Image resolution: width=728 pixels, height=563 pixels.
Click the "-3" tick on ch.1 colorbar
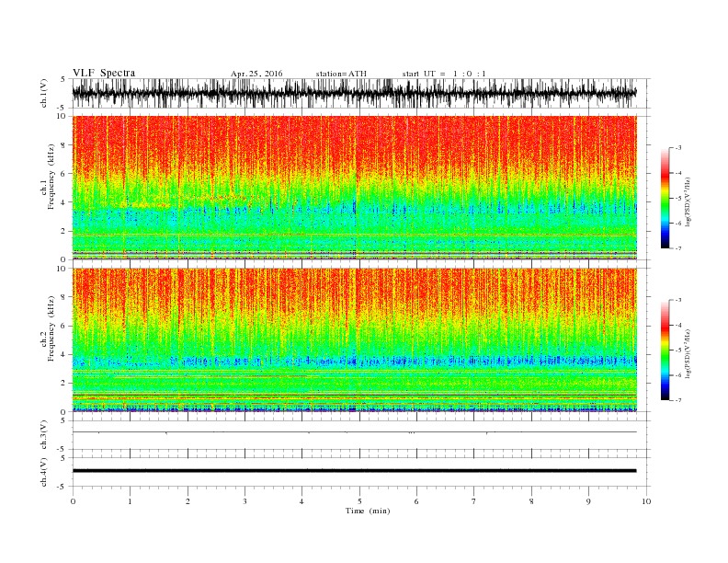pos(678,148)
